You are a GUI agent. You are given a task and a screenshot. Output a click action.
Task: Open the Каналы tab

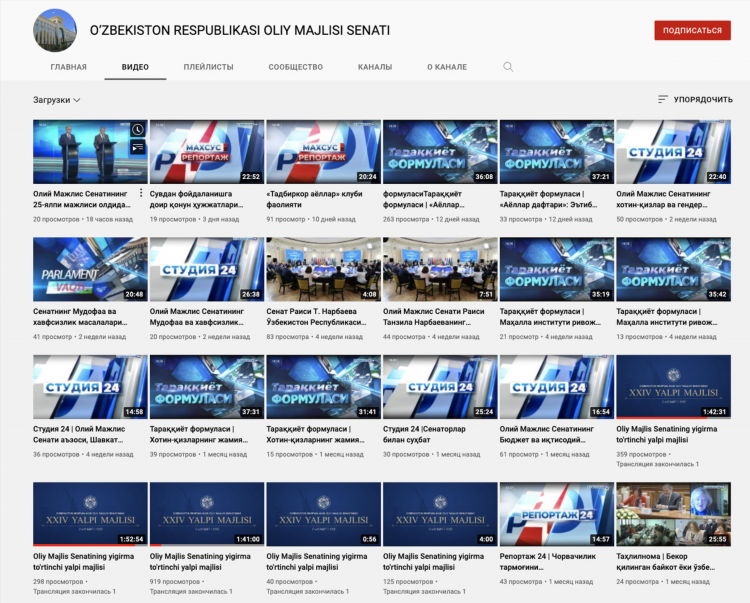(375, 67)
